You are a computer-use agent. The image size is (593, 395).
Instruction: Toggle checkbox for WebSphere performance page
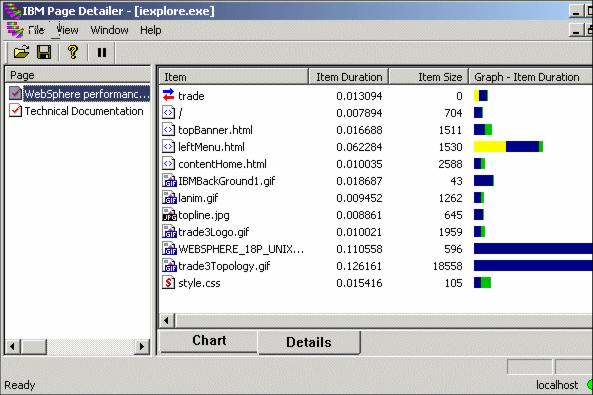tap(15, 93)
